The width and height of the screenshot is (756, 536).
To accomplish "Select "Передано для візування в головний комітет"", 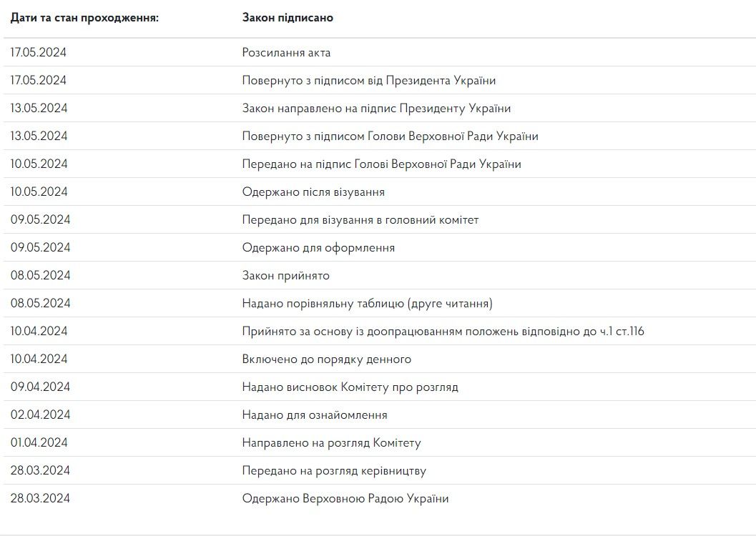I will pos(360,219).
